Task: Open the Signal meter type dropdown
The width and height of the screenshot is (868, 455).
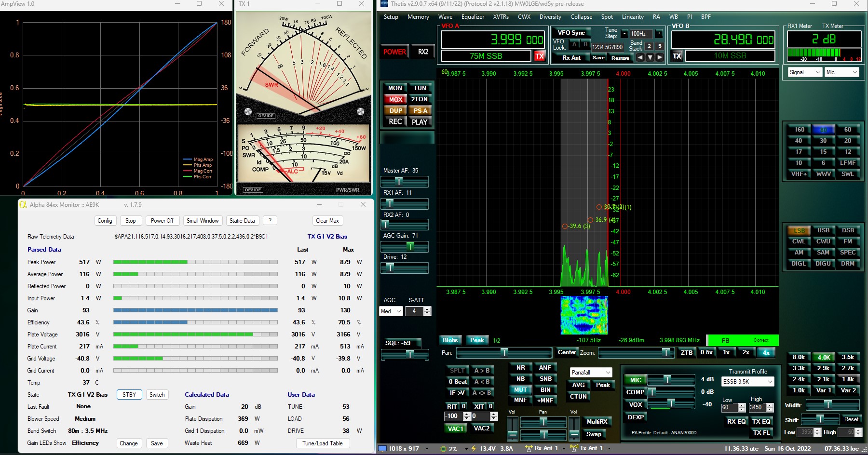Action: point(804,72)
